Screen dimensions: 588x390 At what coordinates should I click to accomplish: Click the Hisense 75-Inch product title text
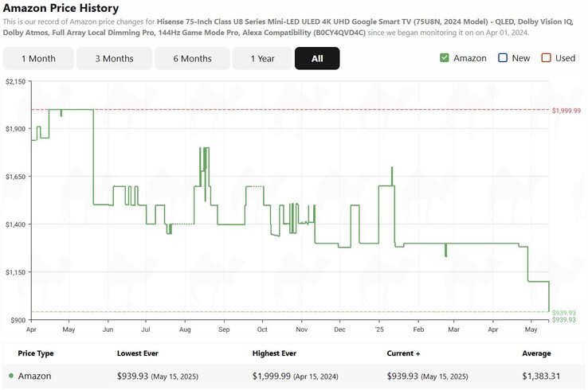pyautogui.click(x=288, y=27)
